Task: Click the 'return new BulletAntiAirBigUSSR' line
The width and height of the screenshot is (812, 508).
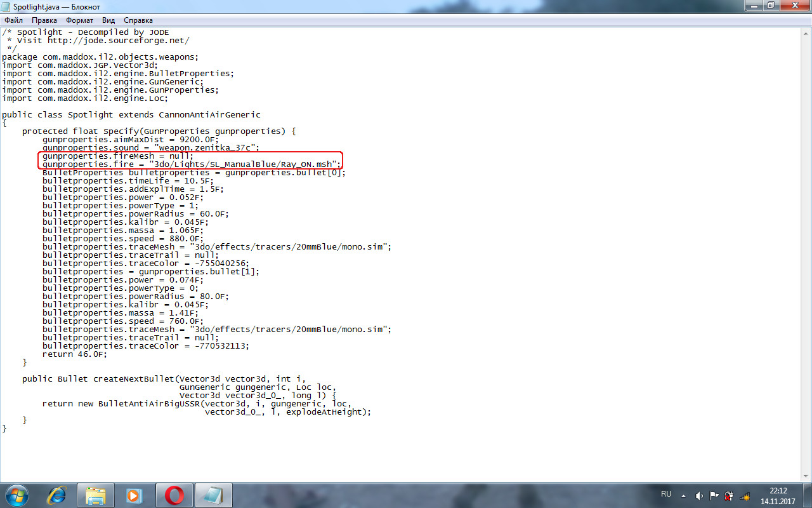Action: [x=197, y=404]
